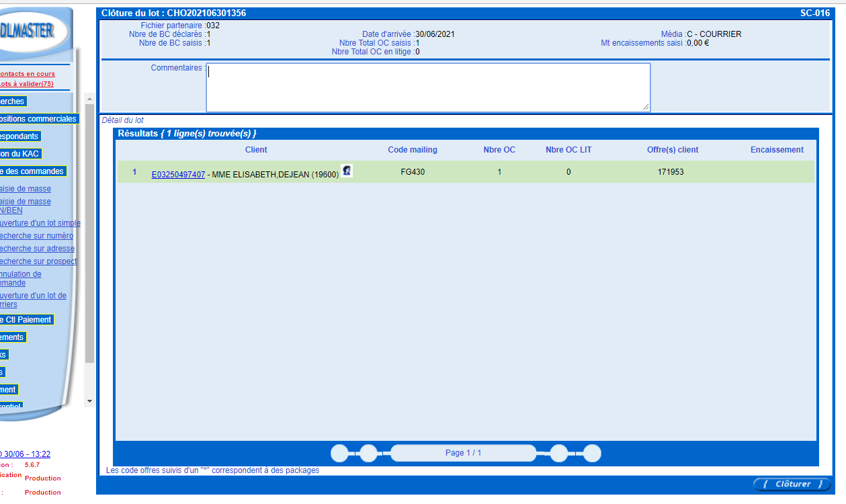
Task: Expand the 'erches' sidebar menu
Action: tap(13, 101)
